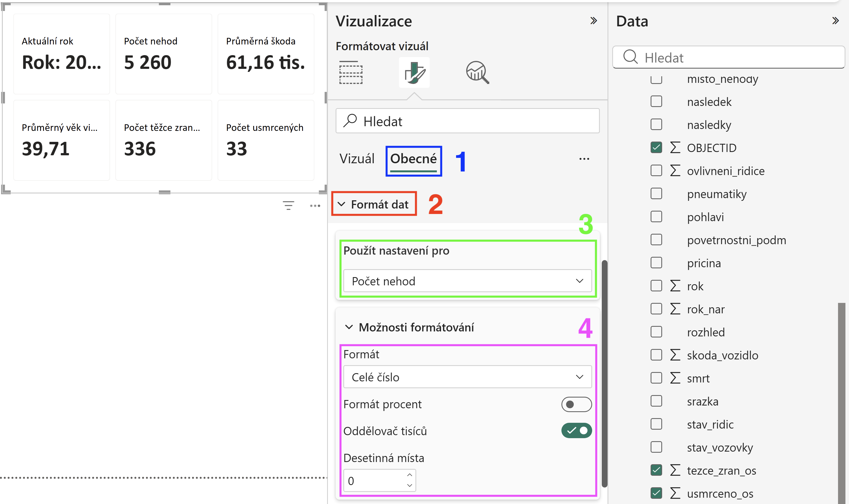Image resolution: width=849 pixels, height=504 pixels.
Task: Click the search icon in format pane
Action: (x=350, y=120)
